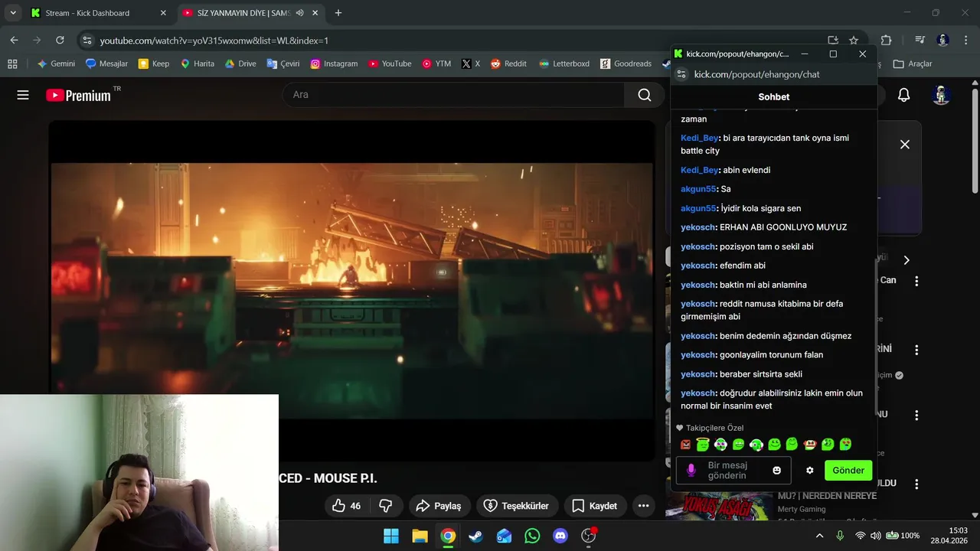
Task: Open Discord from the taskbar
Action: (x=560, y=536)
